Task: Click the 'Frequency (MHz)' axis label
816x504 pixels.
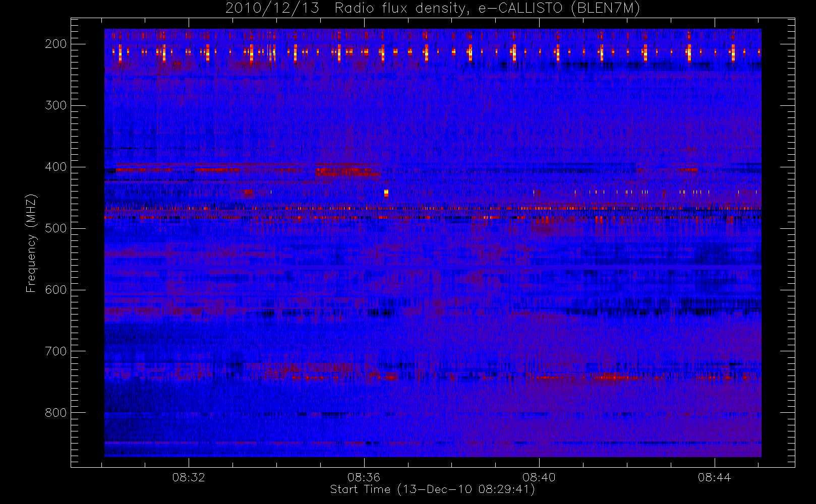Action: click(31, 243)
